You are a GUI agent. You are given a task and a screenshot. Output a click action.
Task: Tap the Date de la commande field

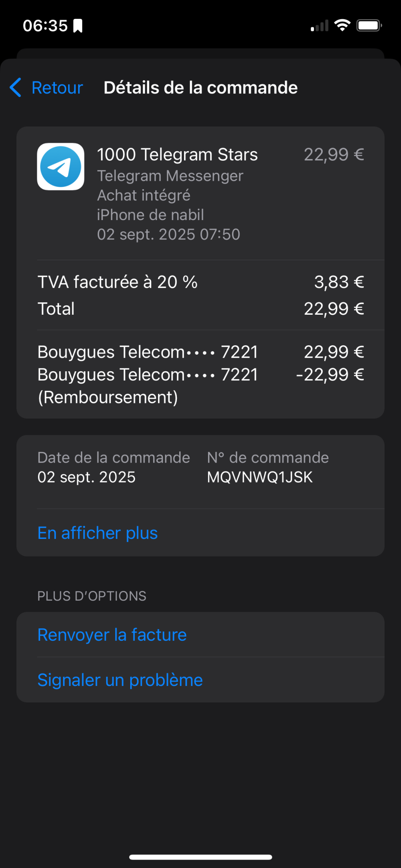pyautogui.click(x=113, y=467)
